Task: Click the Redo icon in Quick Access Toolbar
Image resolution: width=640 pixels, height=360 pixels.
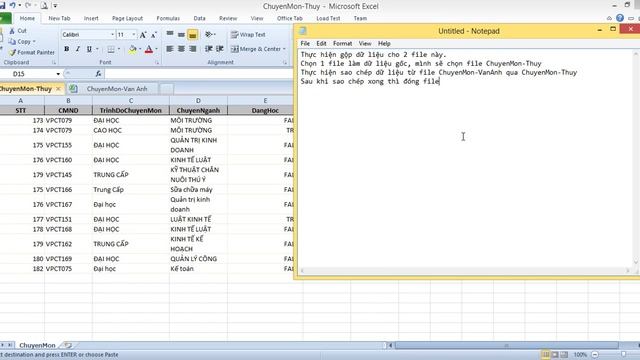Action: click(28, 6)
